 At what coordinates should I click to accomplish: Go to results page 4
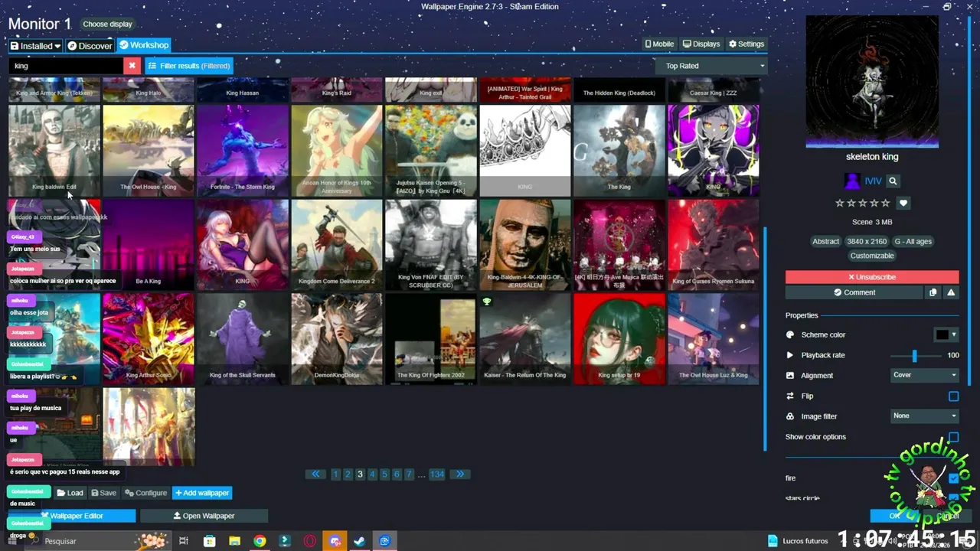[x=372, y=474]
